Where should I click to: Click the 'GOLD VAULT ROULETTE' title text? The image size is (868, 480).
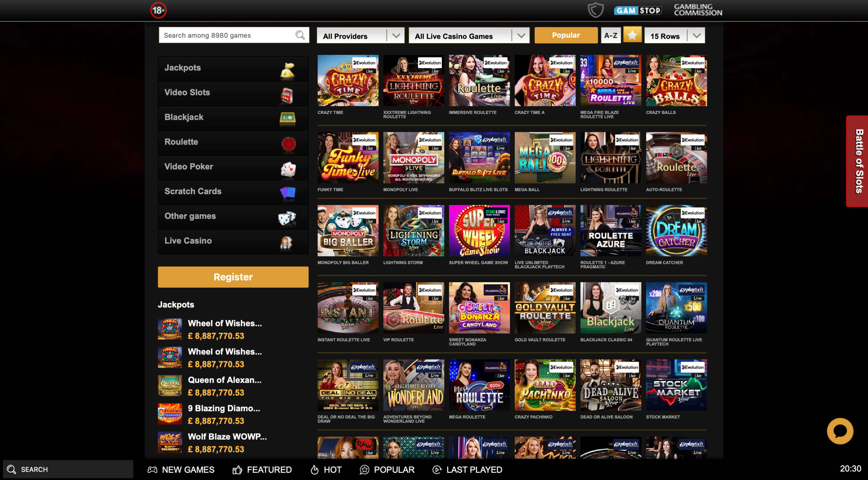(x=540, y=340)
